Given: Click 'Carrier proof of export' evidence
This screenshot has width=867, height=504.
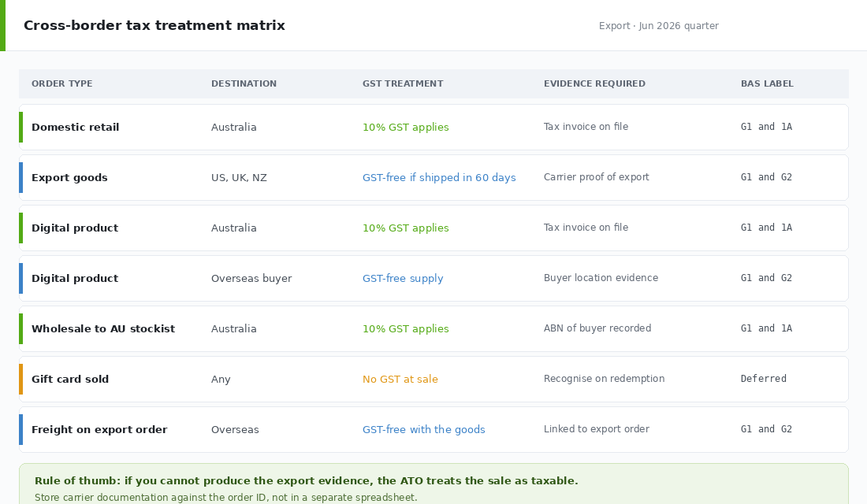Looking at the screenshot, I should coord(596,177).
